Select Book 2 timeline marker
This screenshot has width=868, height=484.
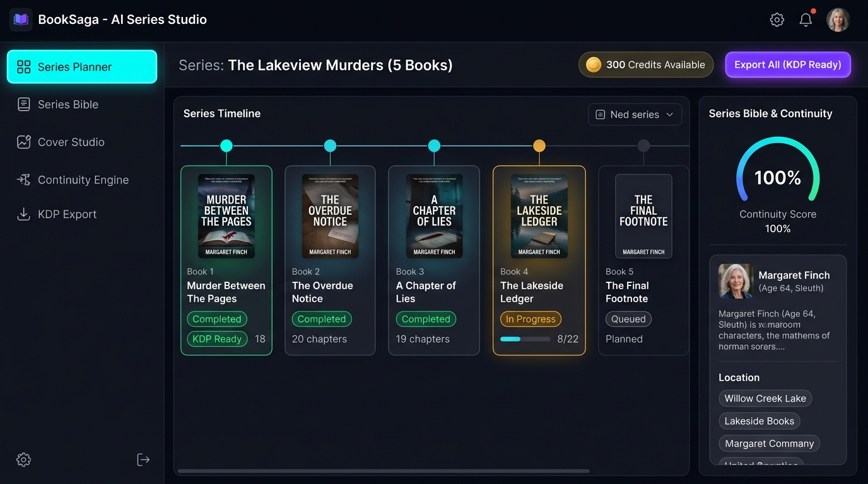(x=330, y=146)
